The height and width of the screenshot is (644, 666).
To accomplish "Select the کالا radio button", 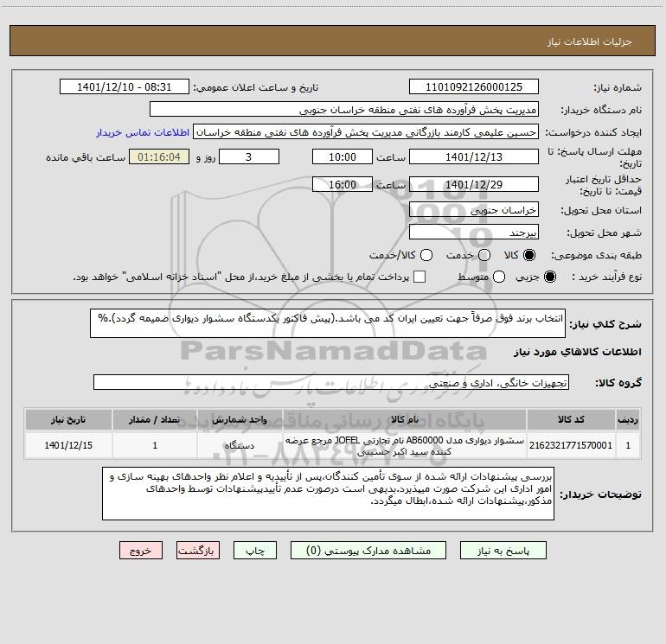I will [529, 255].
